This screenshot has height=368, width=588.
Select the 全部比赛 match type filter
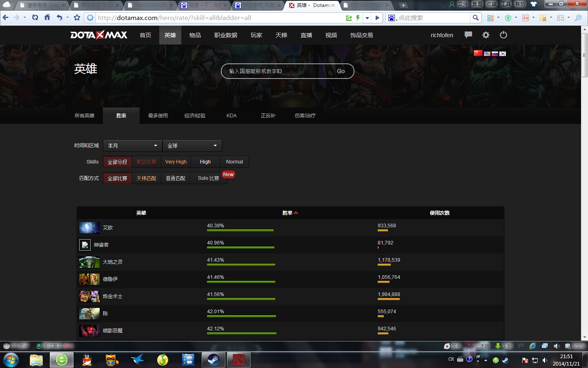[118, 178]
